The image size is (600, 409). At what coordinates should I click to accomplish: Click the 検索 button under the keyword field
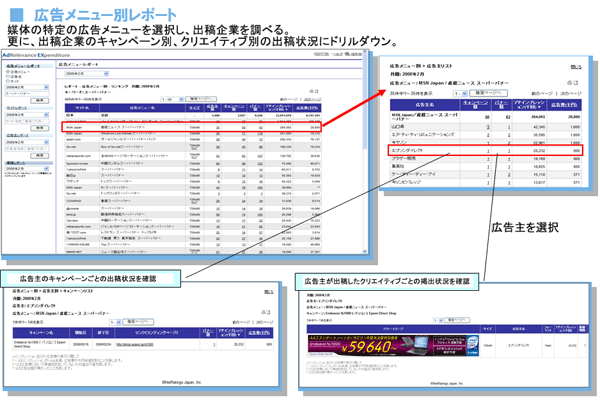click(x=39, y=100)
